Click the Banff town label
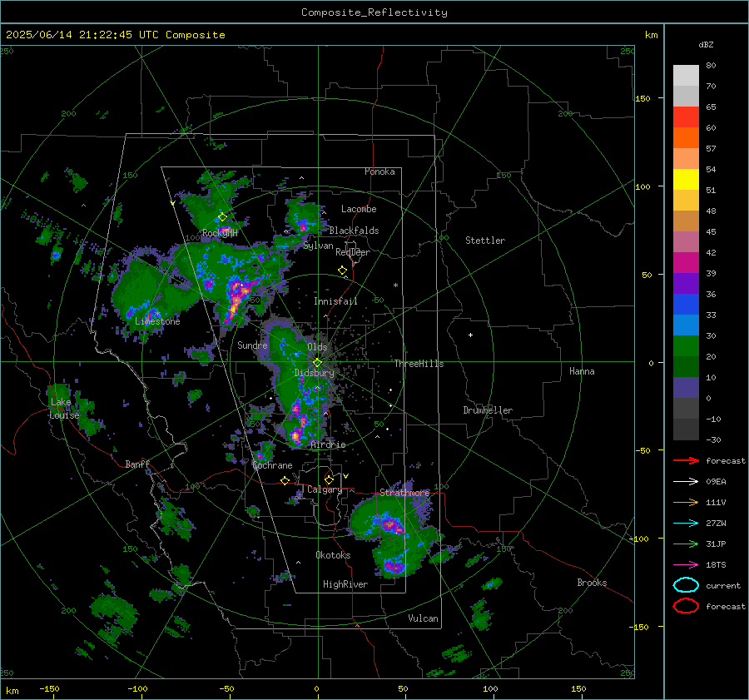The height and width of the screenshot is (700, 749). pyautogui.click(x=137, y=464)
